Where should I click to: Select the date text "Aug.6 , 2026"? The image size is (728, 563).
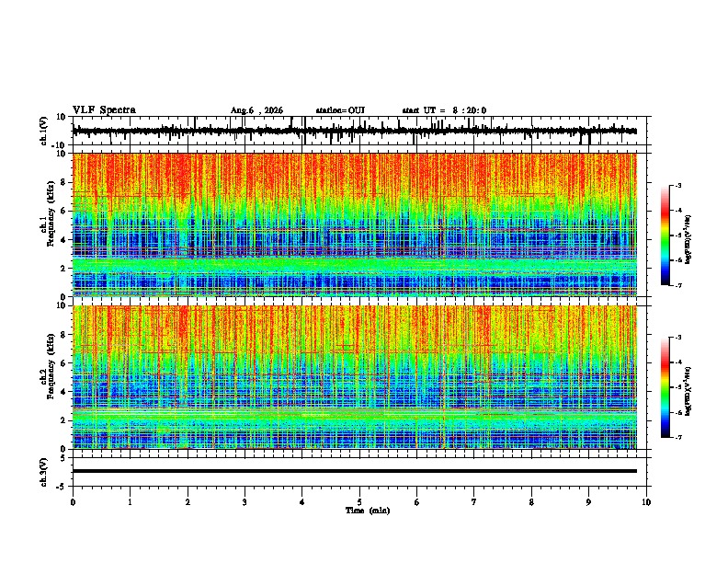[x=256, y=110]
